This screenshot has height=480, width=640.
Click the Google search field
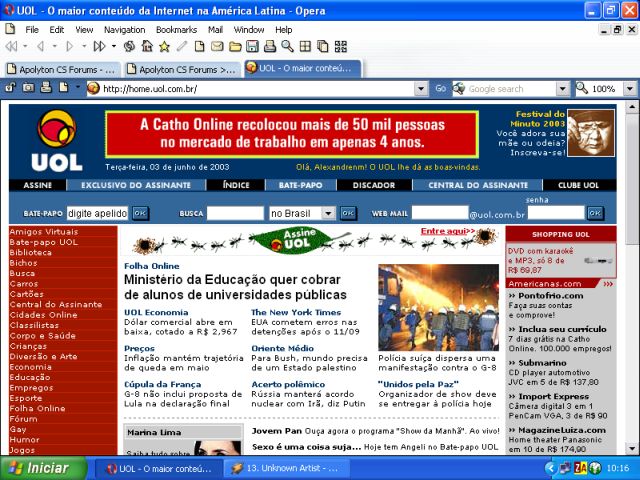pos(509,89)
